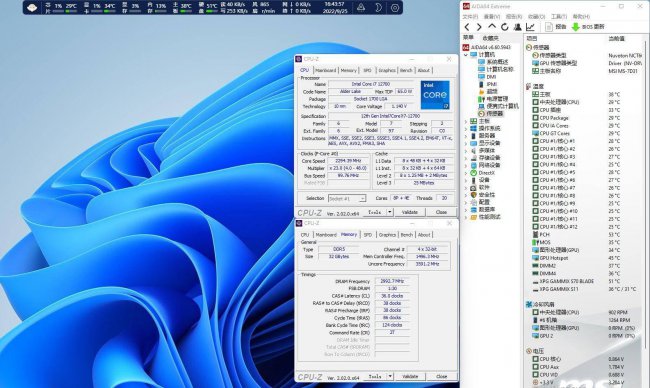Switch to 收藏夹 favorites tab in AIDA64
The width and height of the screenshot is (650, 388).
pos(490,38)
